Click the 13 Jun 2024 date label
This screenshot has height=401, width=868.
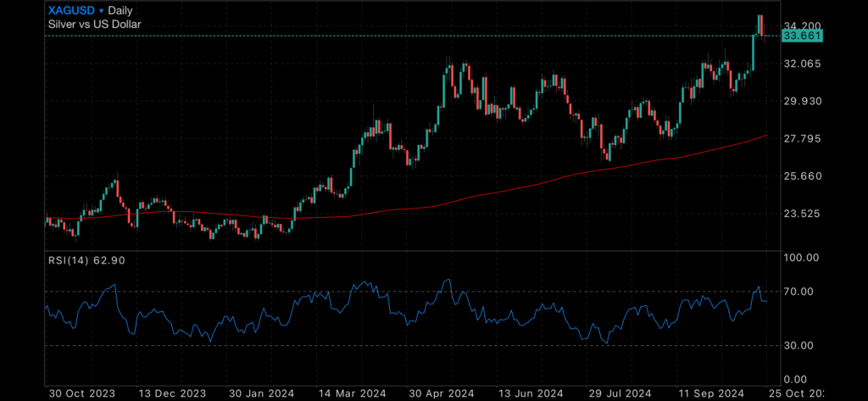click(531, 393)
